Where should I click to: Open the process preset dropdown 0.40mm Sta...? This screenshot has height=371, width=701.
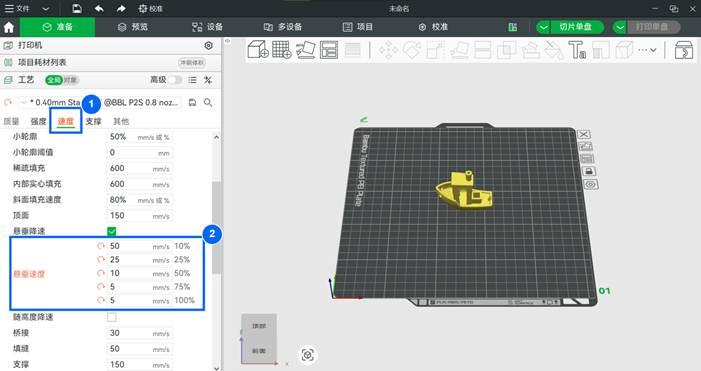[x=99, y=102]
